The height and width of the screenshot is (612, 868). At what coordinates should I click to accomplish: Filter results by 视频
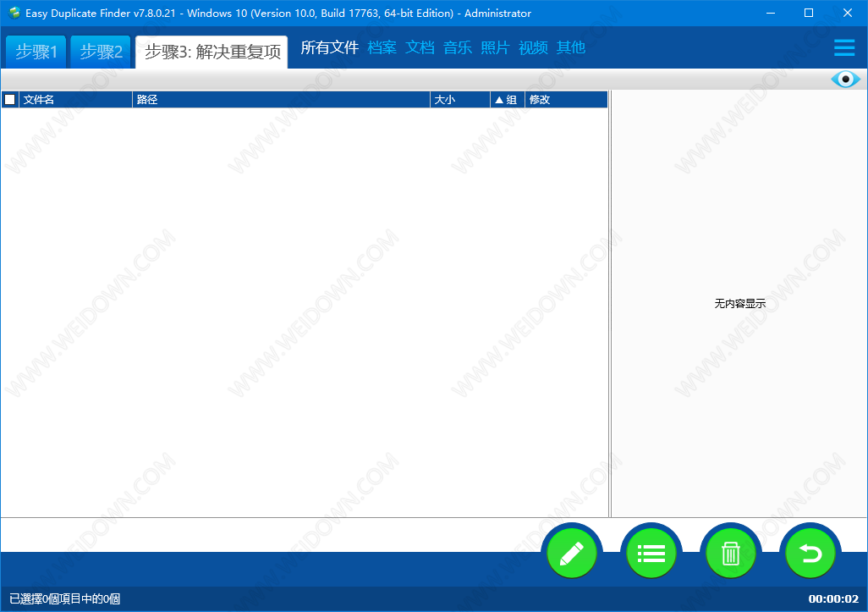coord(533,47)
